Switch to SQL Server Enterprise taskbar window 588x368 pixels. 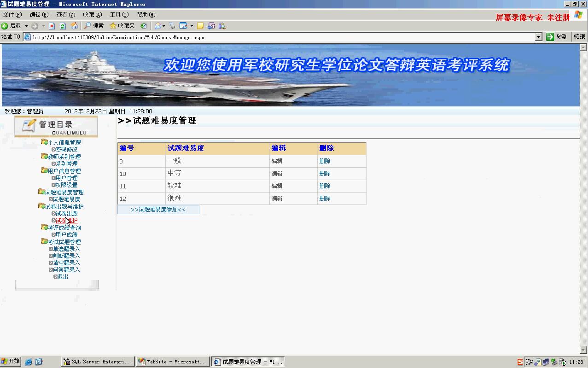98,362
